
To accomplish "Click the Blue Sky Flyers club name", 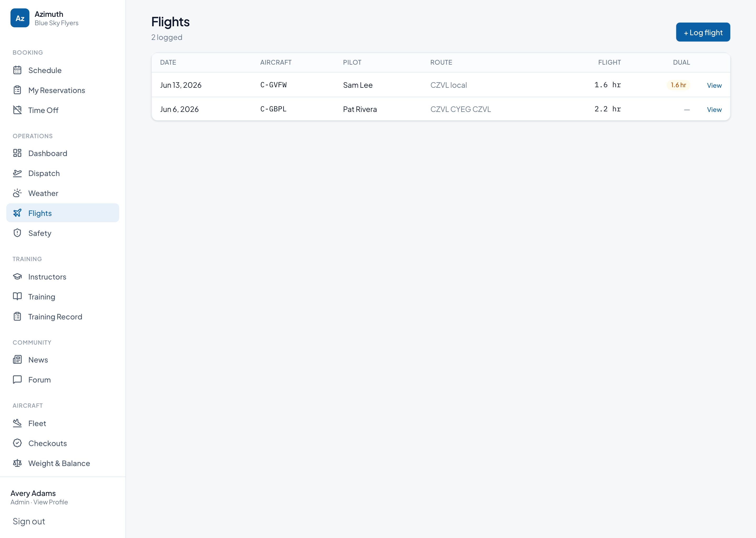I will (57, 23).
